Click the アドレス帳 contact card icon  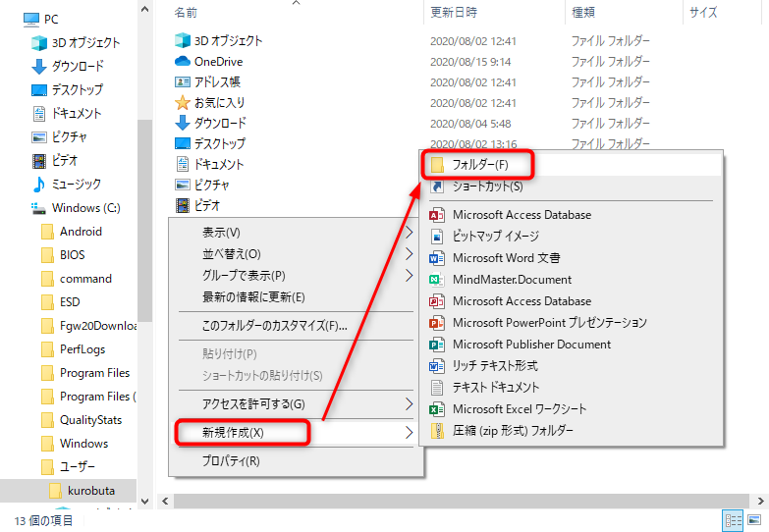coord(183,81)
